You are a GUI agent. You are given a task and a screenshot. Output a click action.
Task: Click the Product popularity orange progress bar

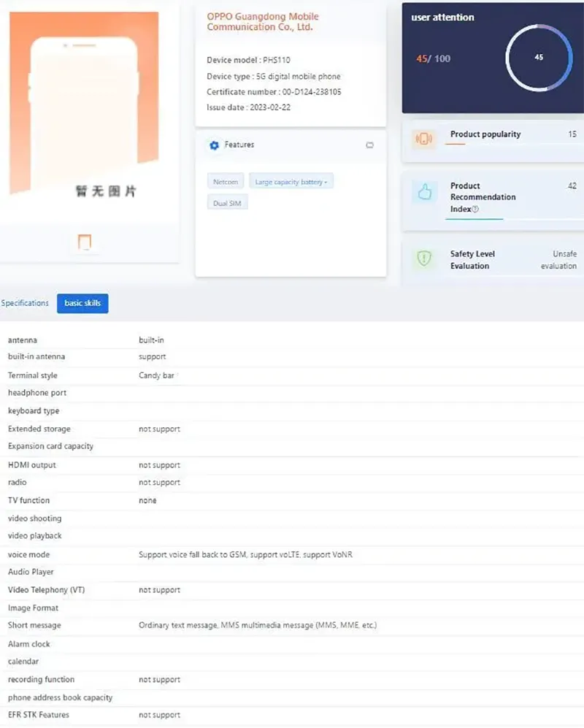[456, 144]
